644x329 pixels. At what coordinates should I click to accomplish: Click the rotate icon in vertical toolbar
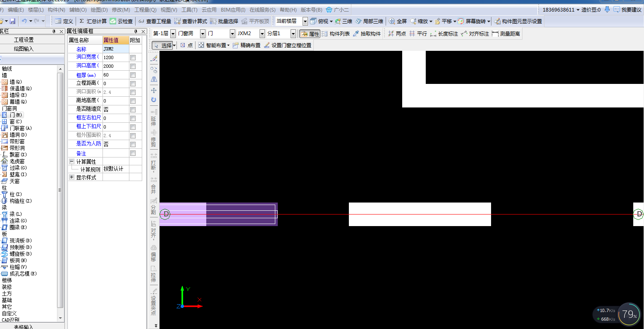tap(154, 100)
